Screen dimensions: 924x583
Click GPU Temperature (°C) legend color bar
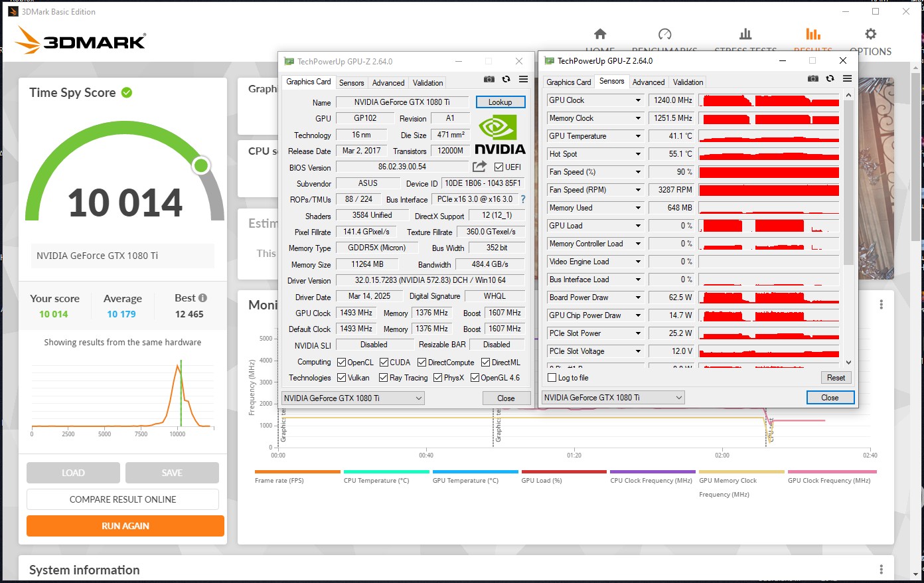click(475, 472)
